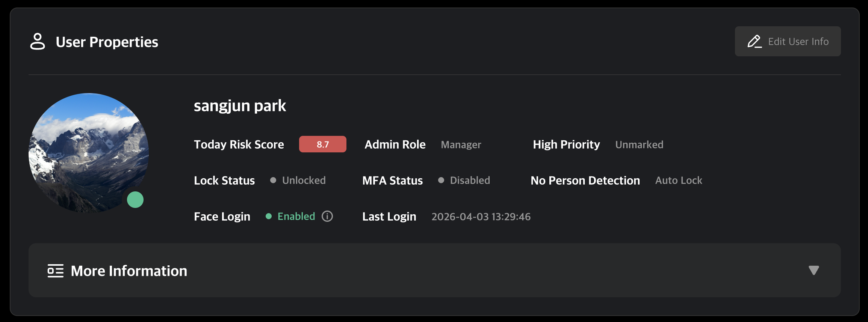Screen dimensions: 868x322
Task: Expand the More Information section header
Action: 435,270
